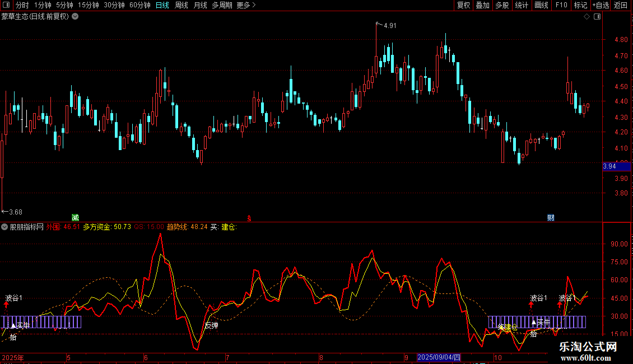Click the 建仓: label in the indicator header
Screen dimensions: 633x364
pyautogui.click(x=229, y=227)
